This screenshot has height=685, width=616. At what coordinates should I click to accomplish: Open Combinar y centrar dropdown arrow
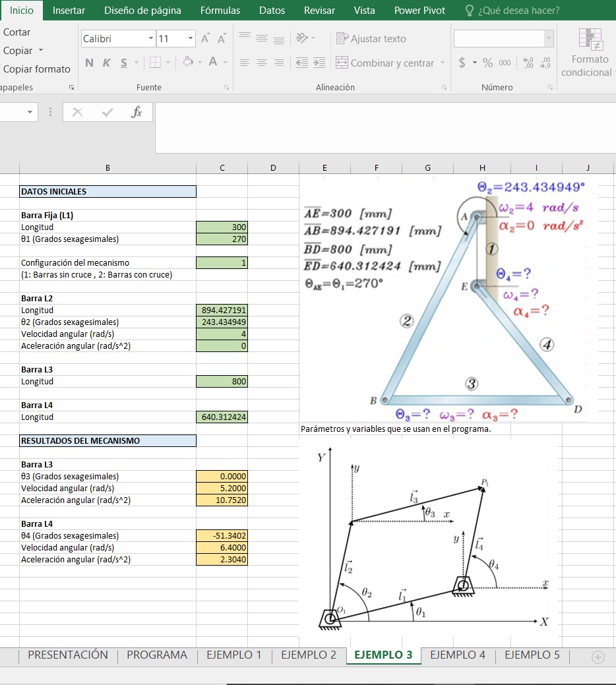pyautogui.click(x=442, y=63)
